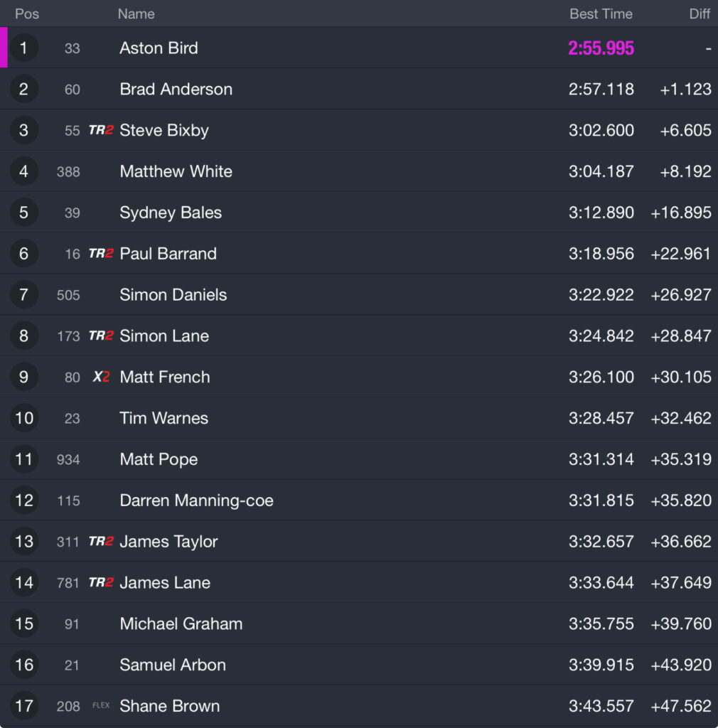Click the magenta leader marker bar
Viewport: 718px width, 728px height.
point(4,48)
